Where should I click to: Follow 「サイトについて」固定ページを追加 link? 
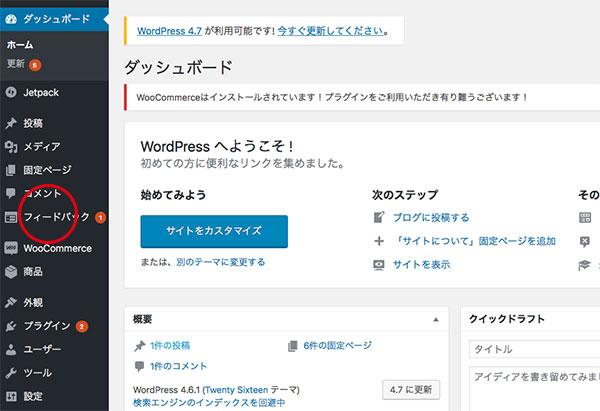point(474,241)
